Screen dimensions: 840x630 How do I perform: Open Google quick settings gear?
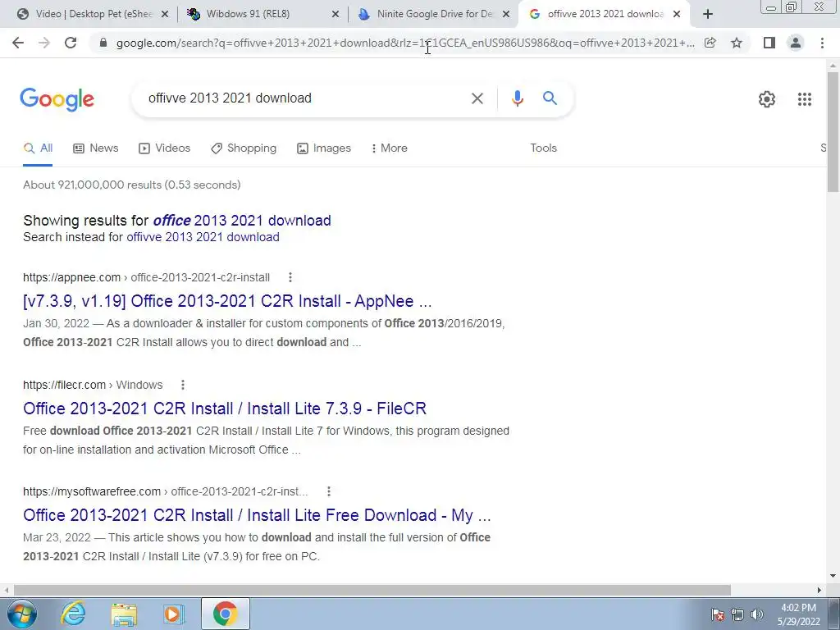click(x=767, y=99)
